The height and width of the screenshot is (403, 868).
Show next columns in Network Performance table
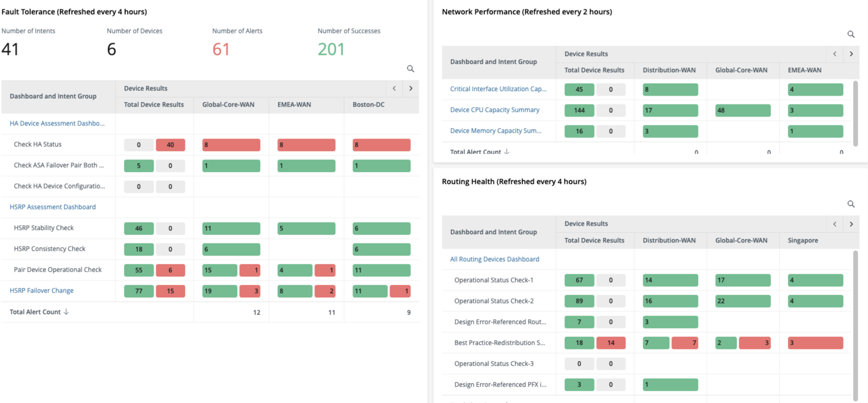pyautogui.click(x=851, y=54)
